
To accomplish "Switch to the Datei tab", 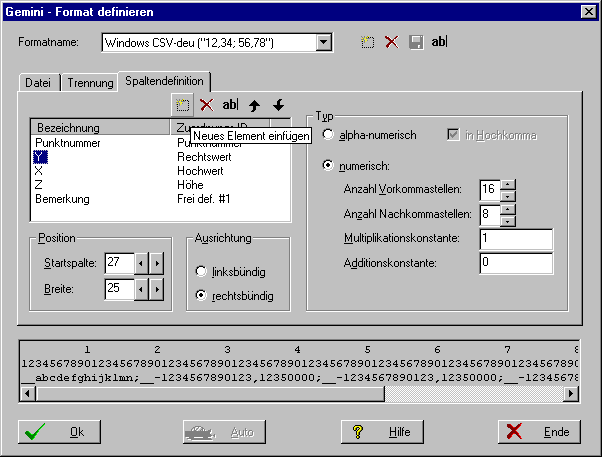I will [x=38, y=83].
